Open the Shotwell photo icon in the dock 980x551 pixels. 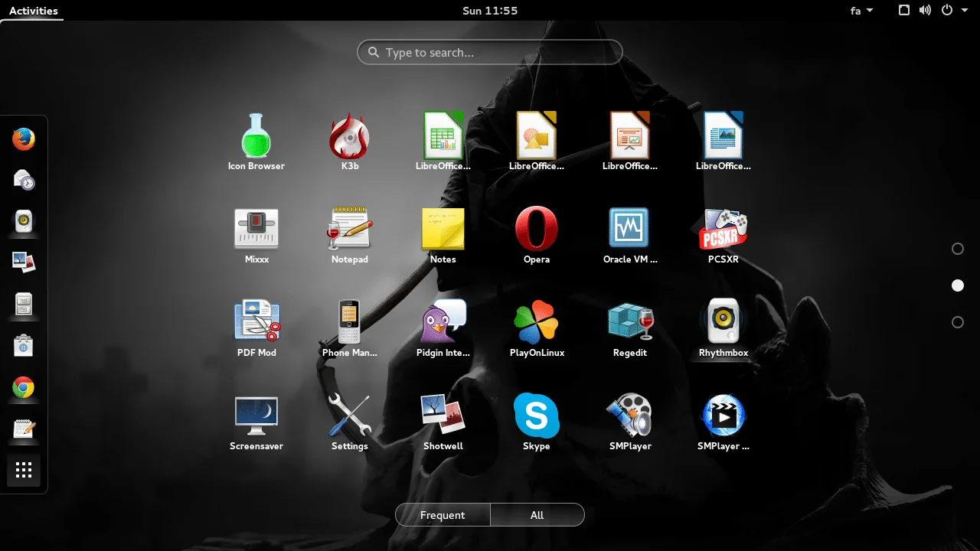point(24,263)
